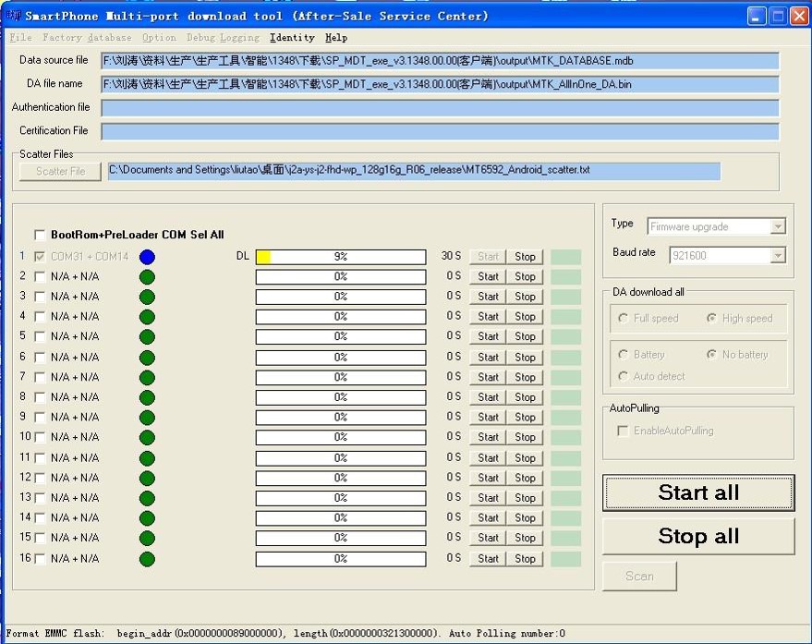Viewport: 812px width, 644px height.
Task: Click Start for port 12
Action: (488, 478)
